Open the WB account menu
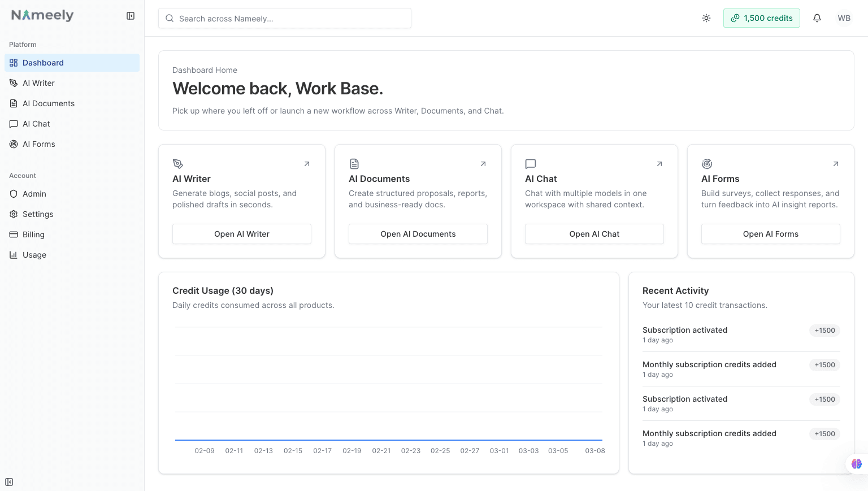Screen dimensions: 868x491 (844, 18)
